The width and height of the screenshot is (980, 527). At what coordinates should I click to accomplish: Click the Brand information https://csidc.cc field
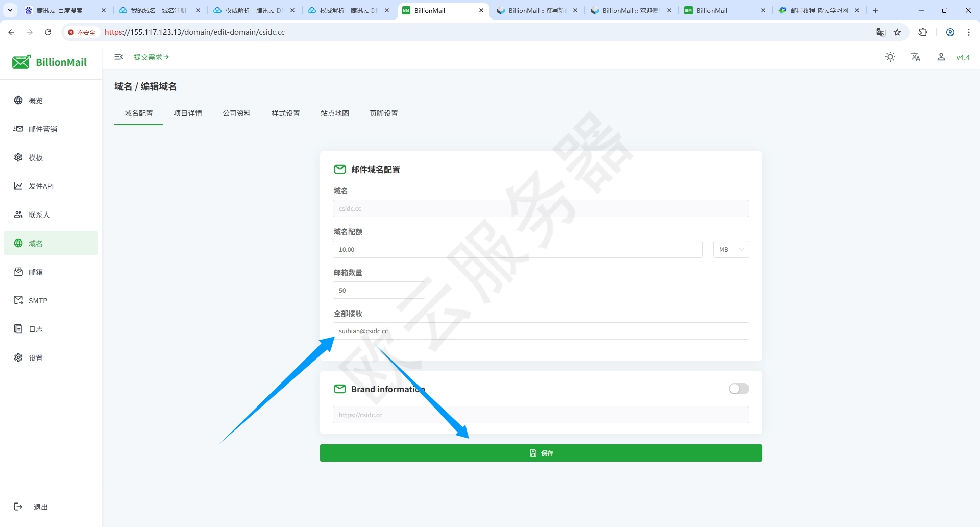(541, 415)
